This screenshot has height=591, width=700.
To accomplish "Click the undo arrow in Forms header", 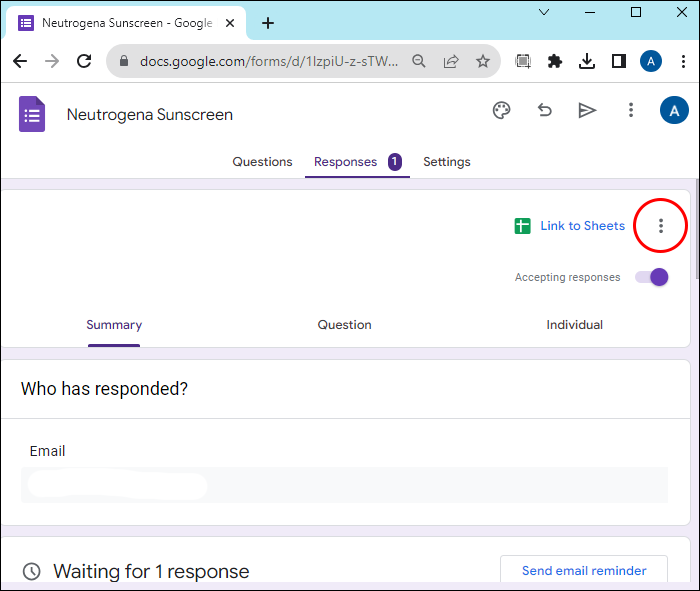I will [545, 110].
